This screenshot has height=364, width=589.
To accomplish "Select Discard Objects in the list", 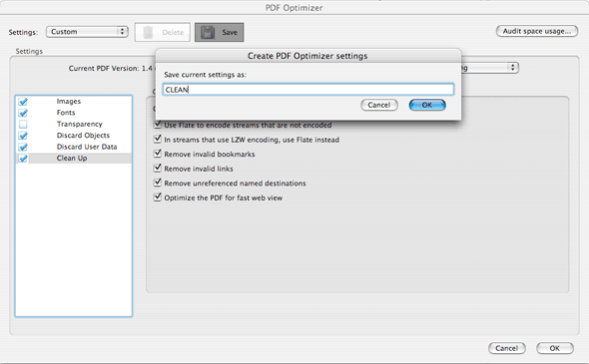I will coord(83,136).
